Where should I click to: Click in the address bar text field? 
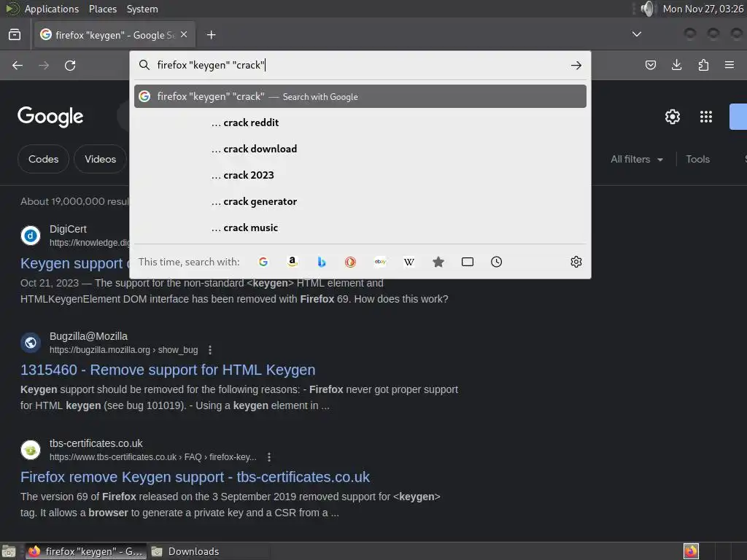coord(360,65)
